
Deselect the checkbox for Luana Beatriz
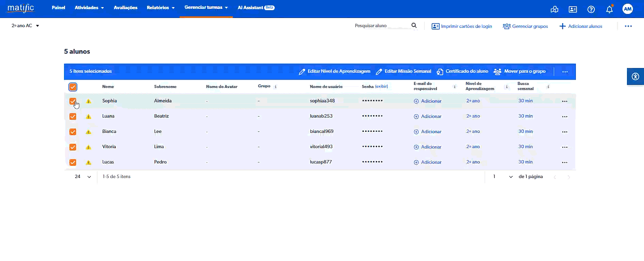(x=73, y=117)
